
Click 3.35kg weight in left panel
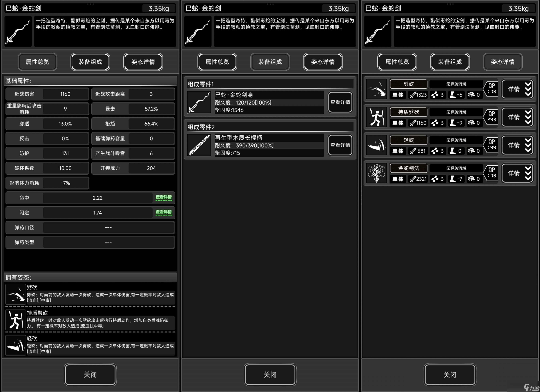(159, 9)
